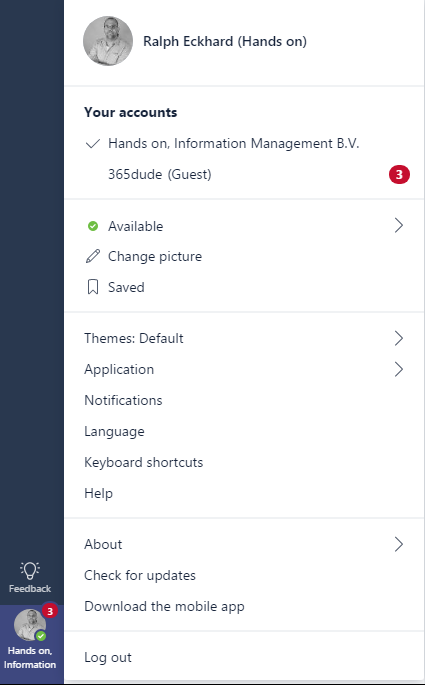The height and width of the screenshot is (685, 425).
Task: Click the checkmark next to Hands on account
Action: [x=93, y=143]
